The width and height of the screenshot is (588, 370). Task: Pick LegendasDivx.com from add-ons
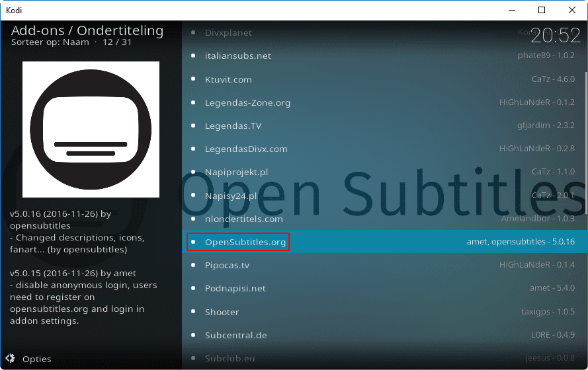click(384, 149)
